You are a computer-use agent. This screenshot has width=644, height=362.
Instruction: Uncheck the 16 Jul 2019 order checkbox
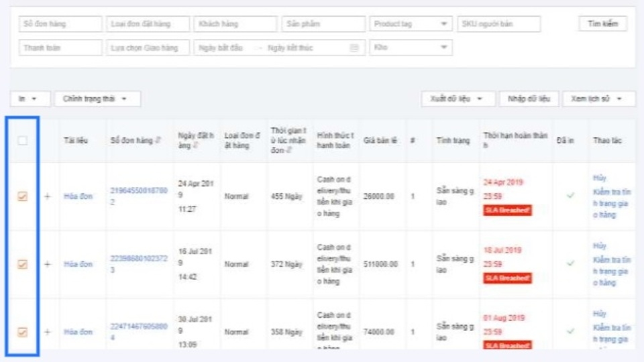[22, 264]
